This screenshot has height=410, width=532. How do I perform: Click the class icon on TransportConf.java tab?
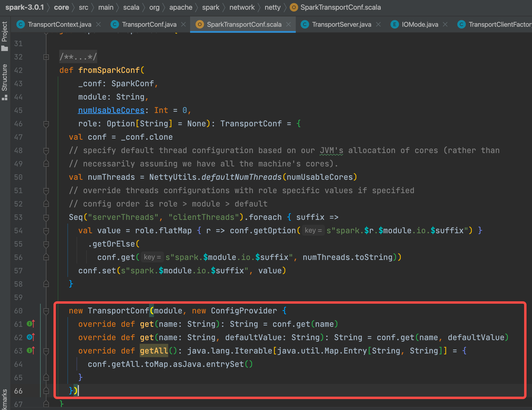point(115,24)
